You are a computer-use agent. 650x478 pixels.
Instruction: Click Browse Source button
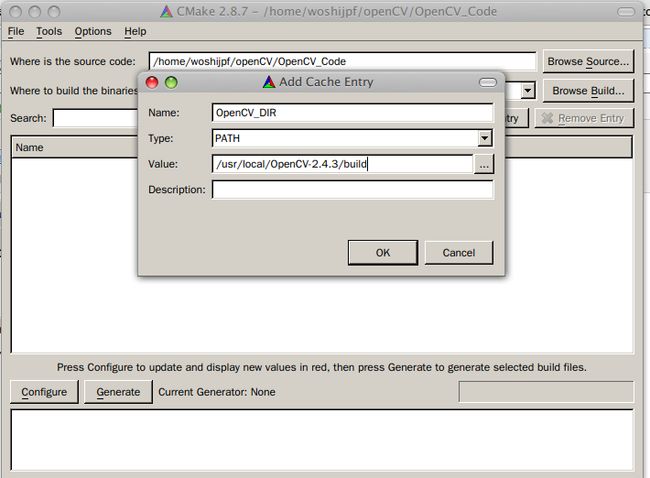tap(588, 61)
